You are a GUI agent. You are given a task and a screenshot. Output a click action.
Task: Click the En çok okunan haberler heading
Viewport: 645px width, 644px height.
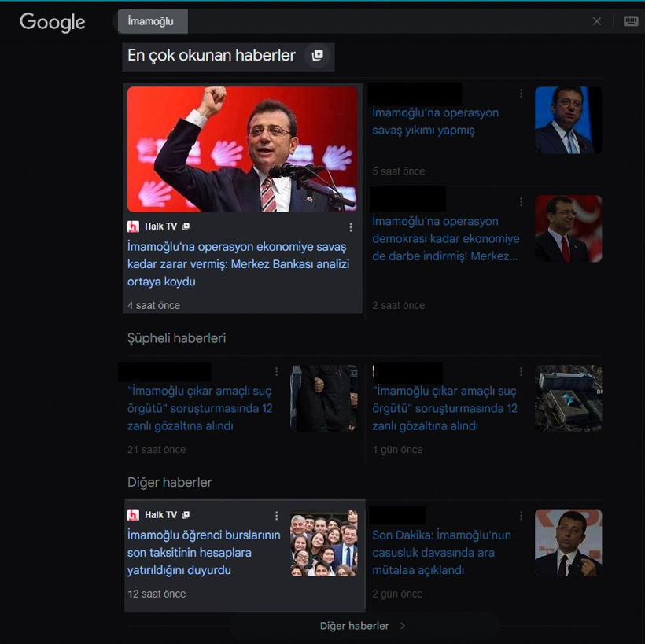(212, 55)
